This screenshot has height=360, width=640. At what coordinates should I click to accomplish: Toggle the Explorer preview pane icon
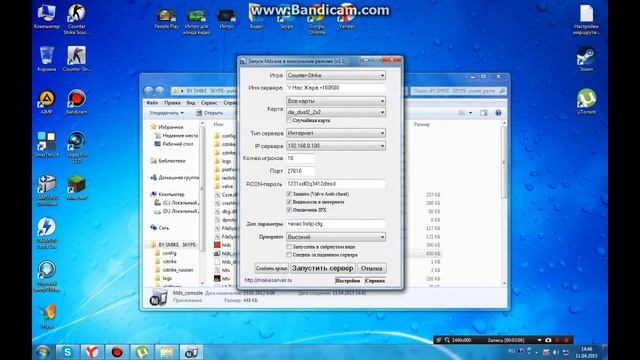coord(484,113)
